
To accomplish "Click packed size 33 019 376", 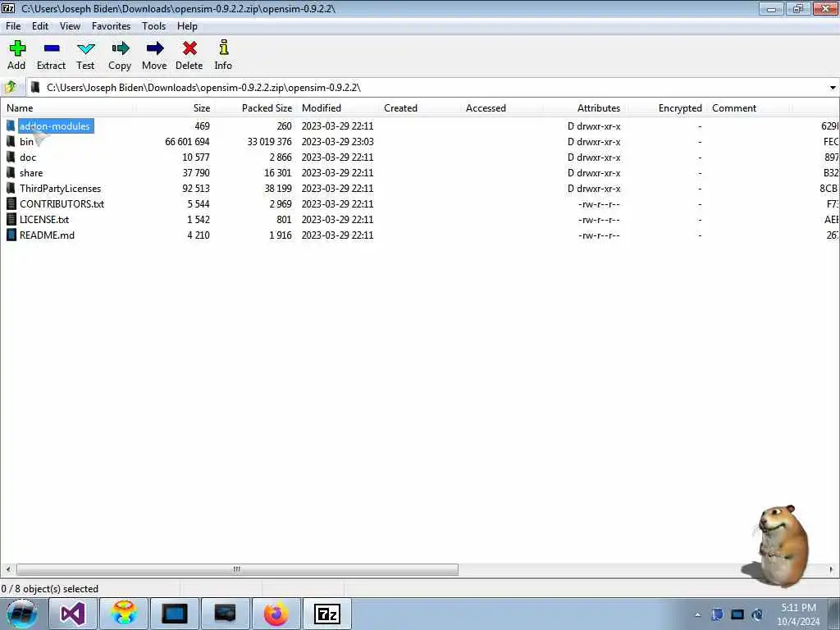I will coord(269,141).
